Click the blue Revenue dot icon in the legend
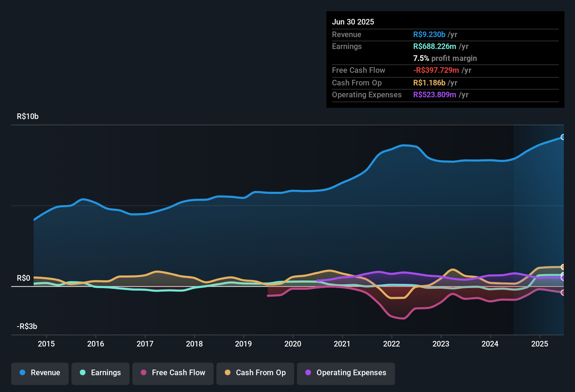Viewport: 575px width, 392px height. click(22, 373)
